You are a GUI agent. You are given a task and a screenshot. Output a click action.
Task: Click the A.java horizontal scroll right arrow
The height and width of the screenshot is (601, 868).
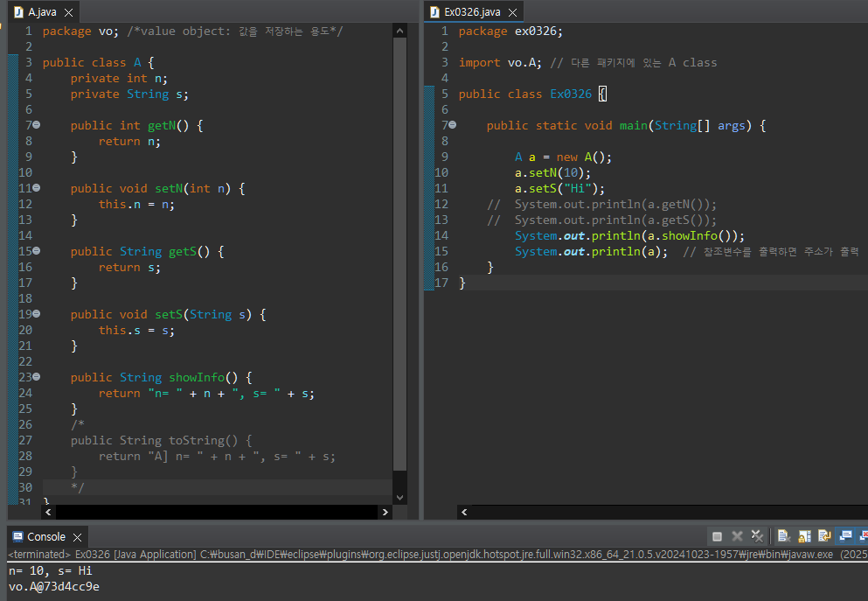click(x=385, y=512)
